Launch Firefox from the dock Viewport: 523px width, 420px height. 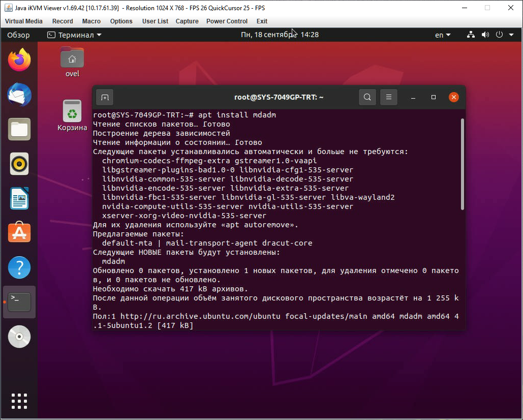pyautogui.click(x=19, y=59)
